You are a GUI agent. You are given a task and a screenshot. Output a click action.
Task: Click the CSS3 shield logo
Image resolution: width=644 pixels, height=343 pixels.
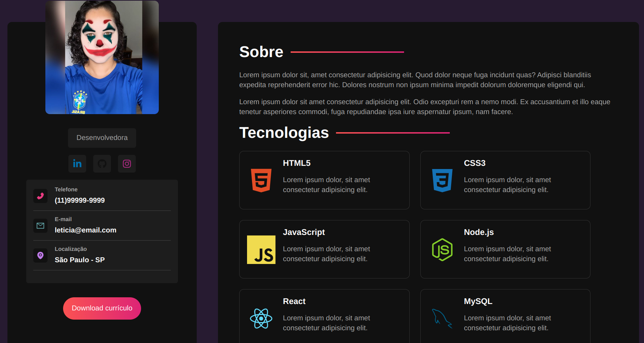pyautogui.click(x=442, y=180)
